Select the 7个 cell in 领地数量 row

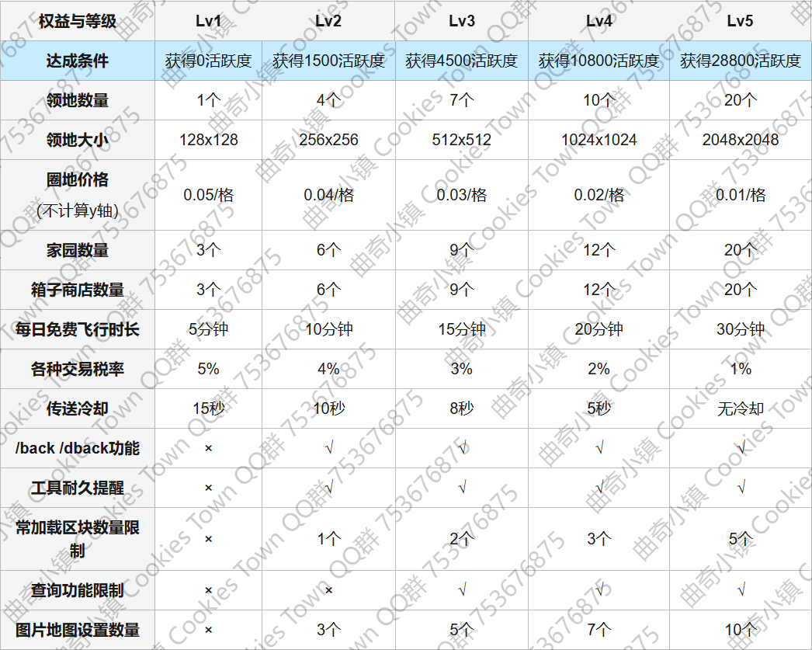click(461, 100)
